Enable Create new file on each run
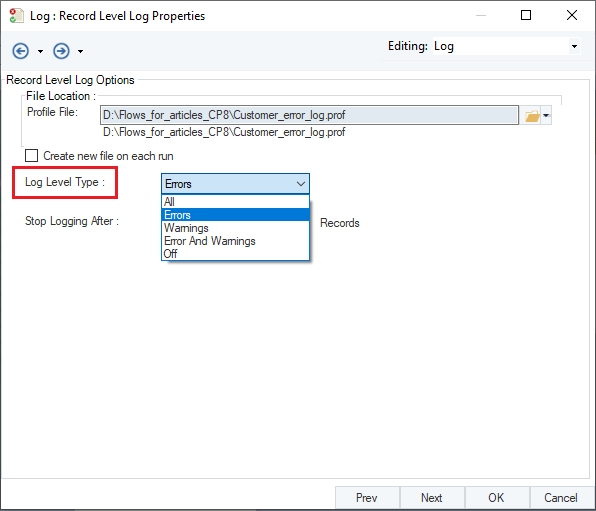 [32, 156]
